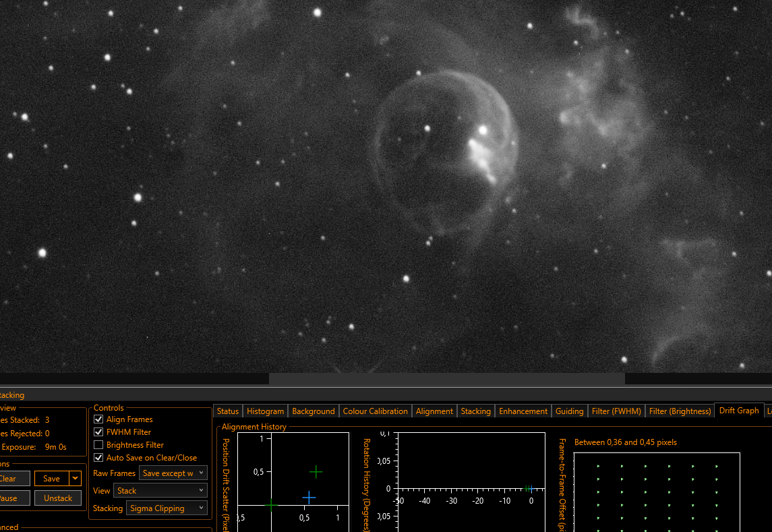Switch to the Histogram tab

click(265, 411)
